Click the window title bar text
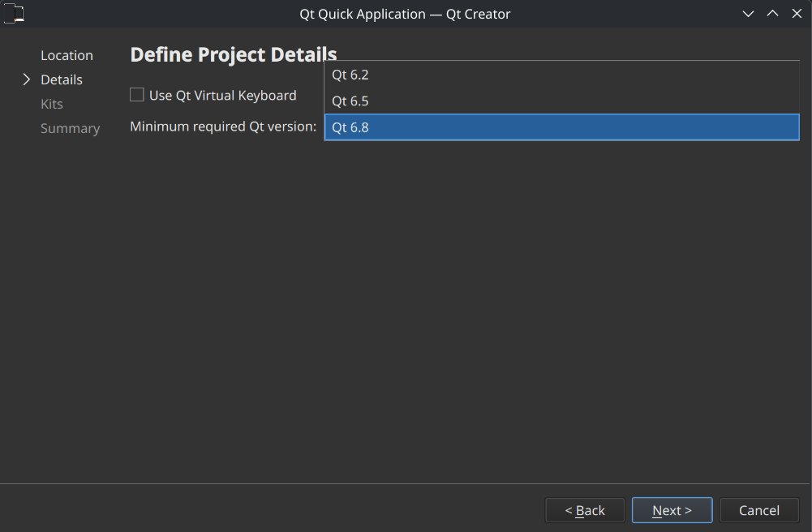Screen dimensions: 812x532 [x=405, y=14]
